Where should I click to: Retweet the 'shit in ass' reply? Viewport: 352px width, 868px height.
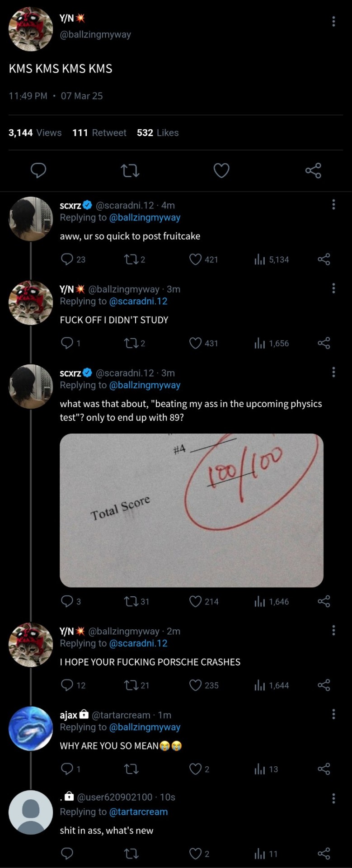coord(131,854)
